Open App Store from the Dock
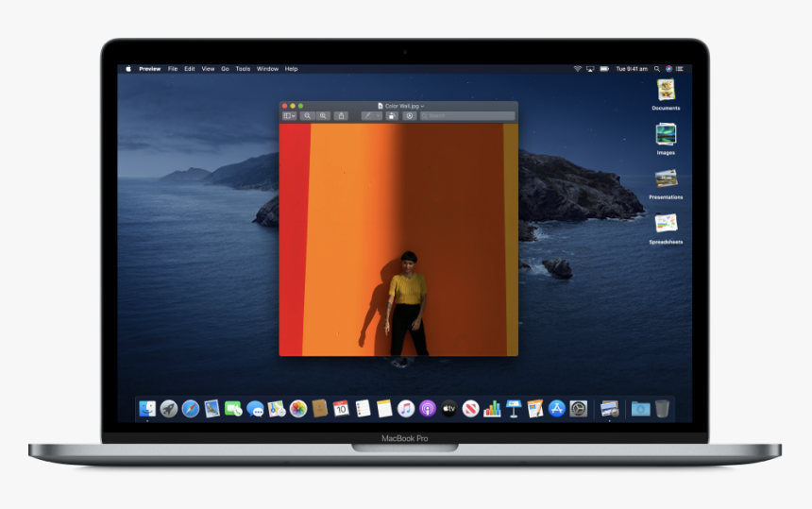The image size is (812, 509). 557,409
